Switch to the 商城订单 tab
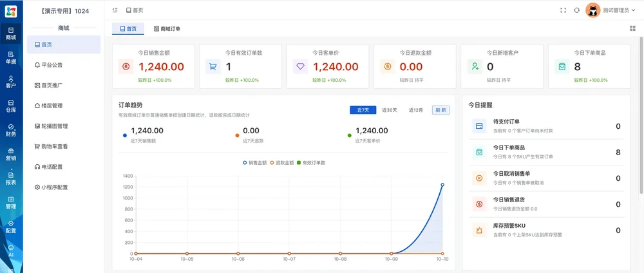The image size is (644, 273). pyautogui.click(x=167, y=29)
